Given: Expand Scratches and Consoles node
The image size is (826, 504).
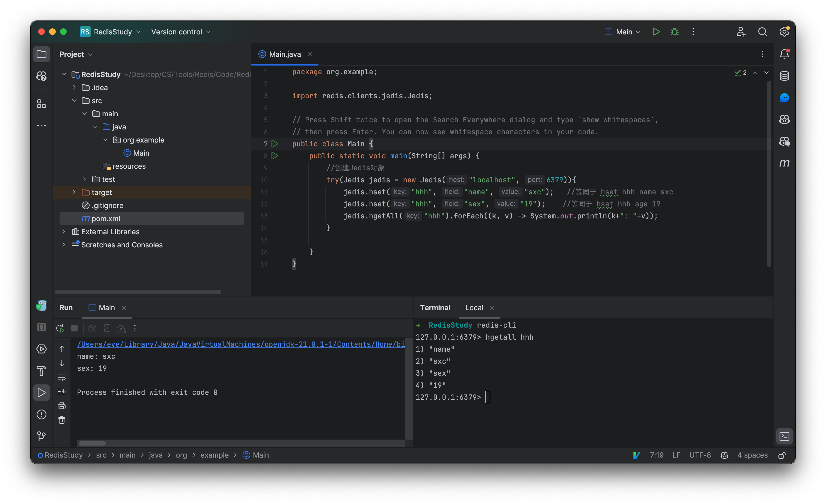Looking at the screenshot, I should [x=64, y=245].
